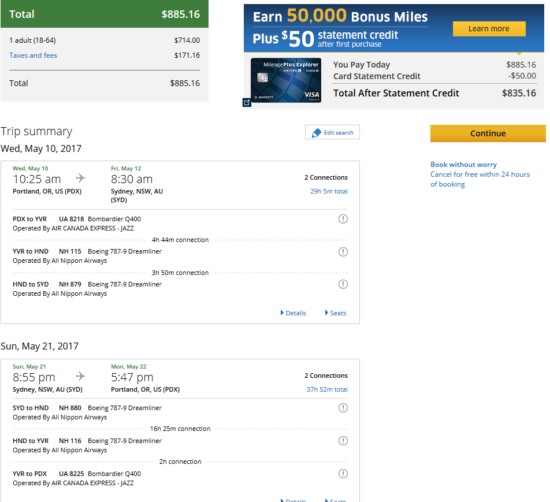Click the green Total $885.16 header
Screen dimensions: 550x502
pos(105,14)
